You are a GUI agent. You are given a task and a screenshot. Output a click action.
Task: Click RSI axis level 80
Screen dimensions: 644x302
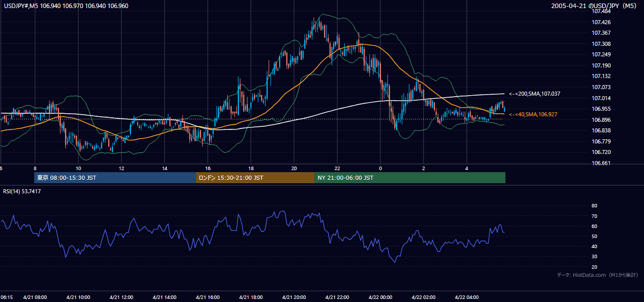pyautogui.click(x=594, y=206)
